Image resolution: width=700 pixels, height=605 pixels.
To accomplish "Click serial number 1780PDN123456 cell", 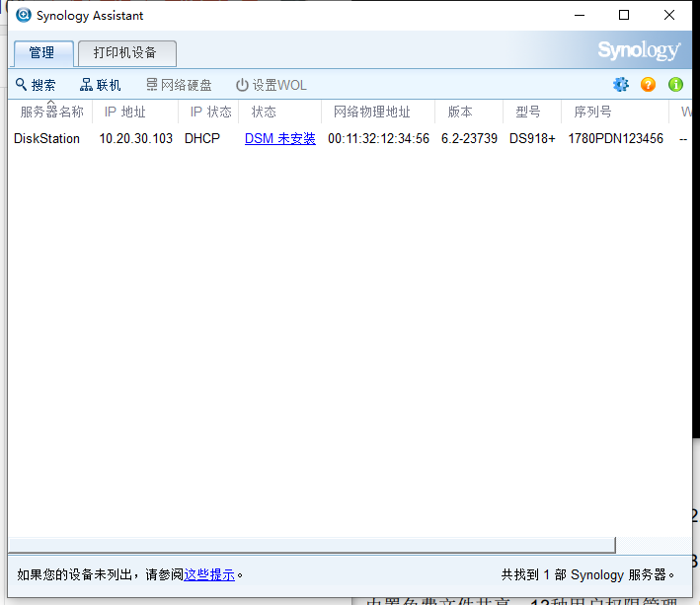I will 615,139.
